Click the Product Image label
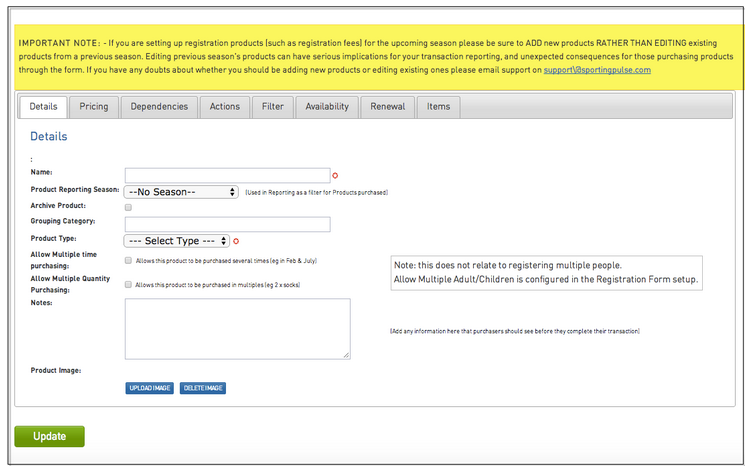Screen dimensions: 748x470 [56, 370]
